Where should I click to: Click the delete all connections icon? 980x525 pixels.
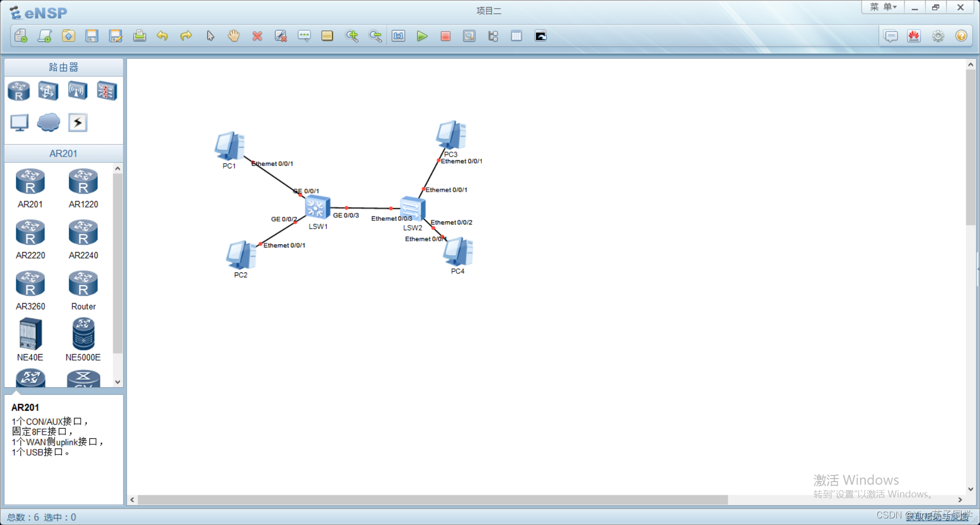tap(281, 36)
